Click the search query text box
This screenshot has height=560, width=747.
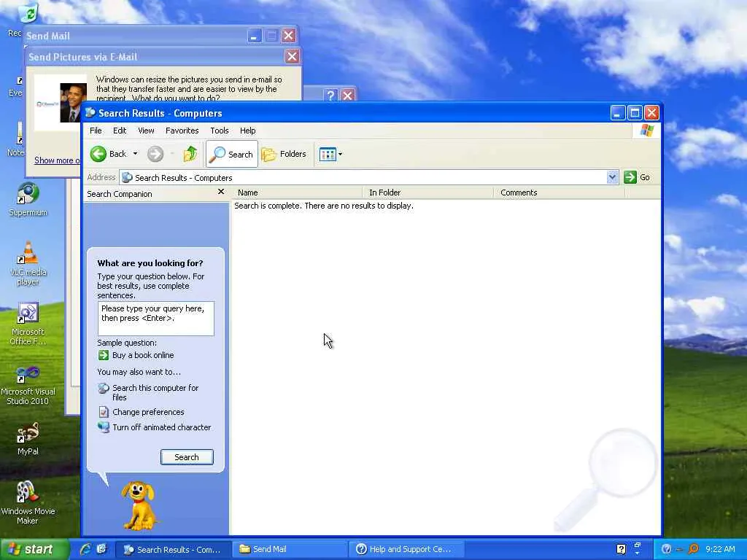[156, 318]
